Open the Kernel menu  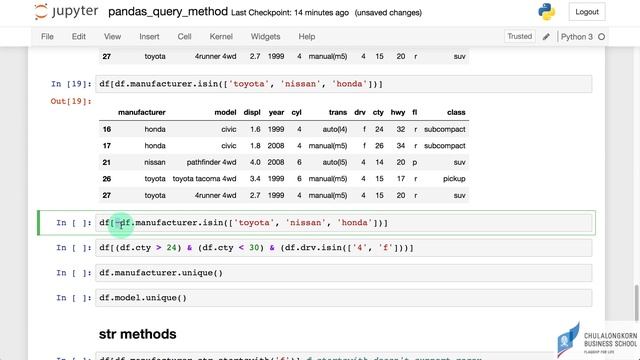tap(221, 36)
